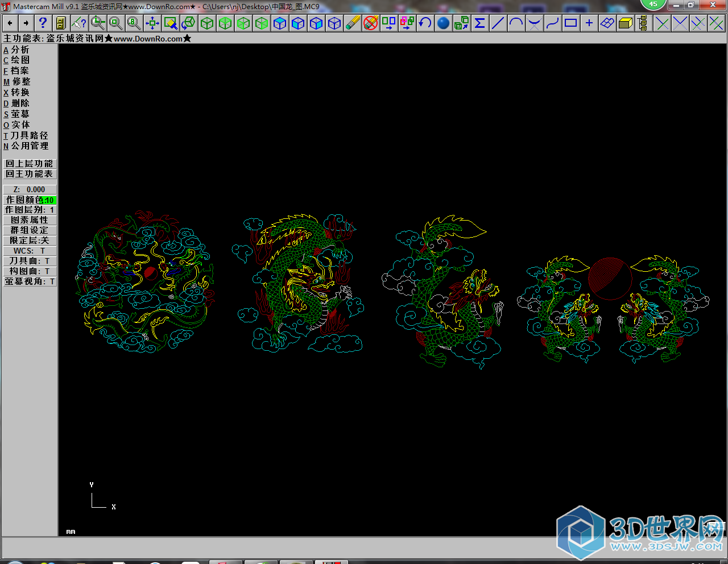Open help with the question mark icon

point(43,23)
